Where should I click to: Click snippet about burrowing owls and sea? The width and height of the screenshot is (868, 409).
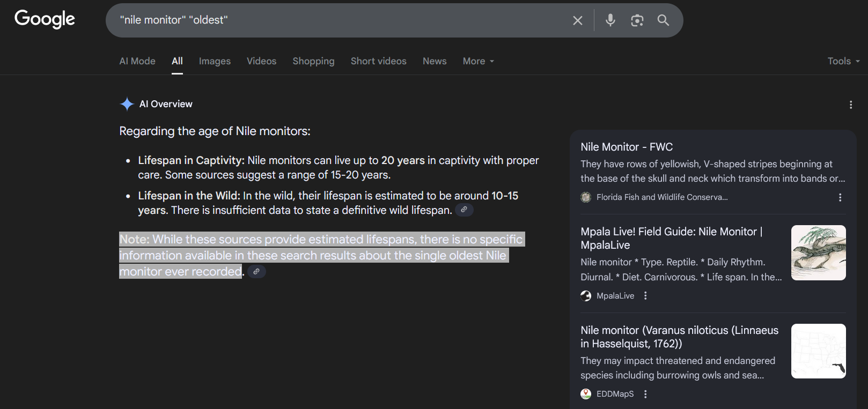[x=678, y=368]
